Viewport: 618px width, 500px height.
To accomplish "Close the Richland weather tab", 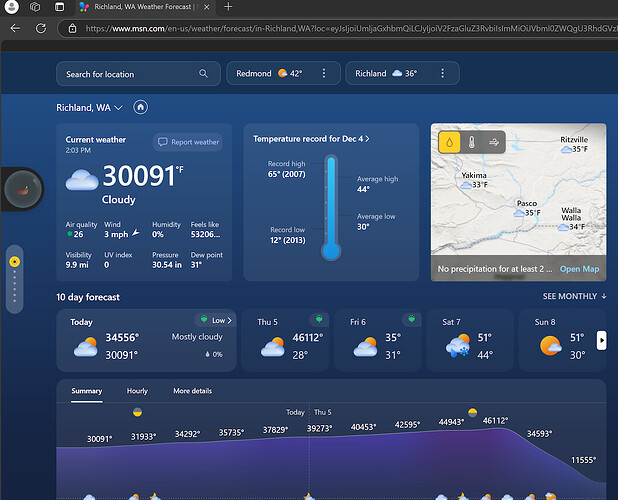I will coord(206,7).
